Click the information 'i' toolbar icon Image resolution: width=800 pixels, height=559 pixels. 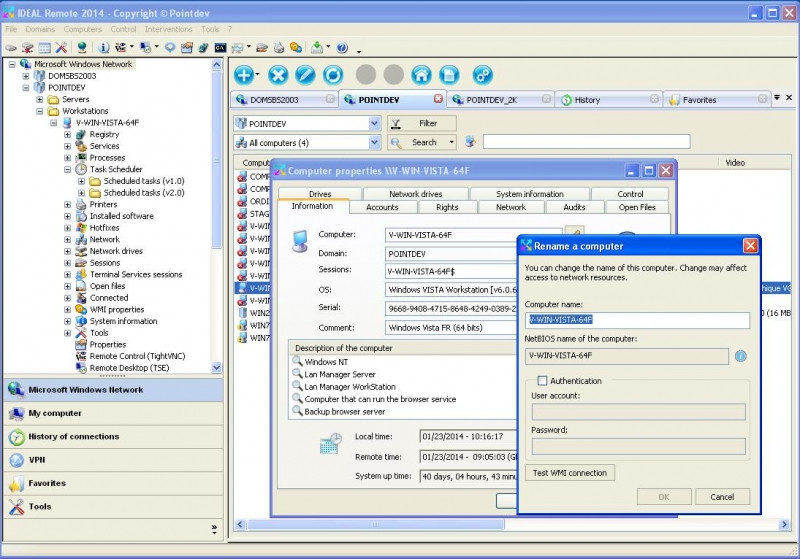click(104, 48)
